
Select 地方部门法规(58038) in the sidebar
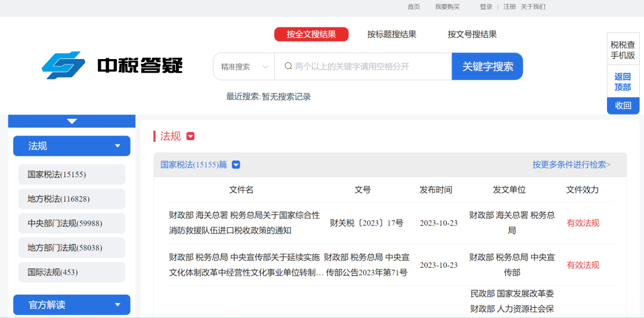pyautogui.click(x=72, y=248)
